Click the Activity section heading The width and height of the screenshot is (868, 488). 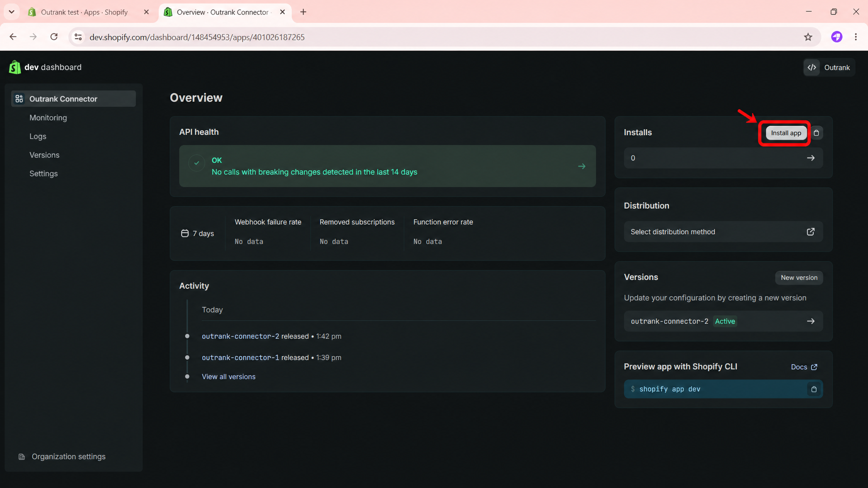point(194,286)
